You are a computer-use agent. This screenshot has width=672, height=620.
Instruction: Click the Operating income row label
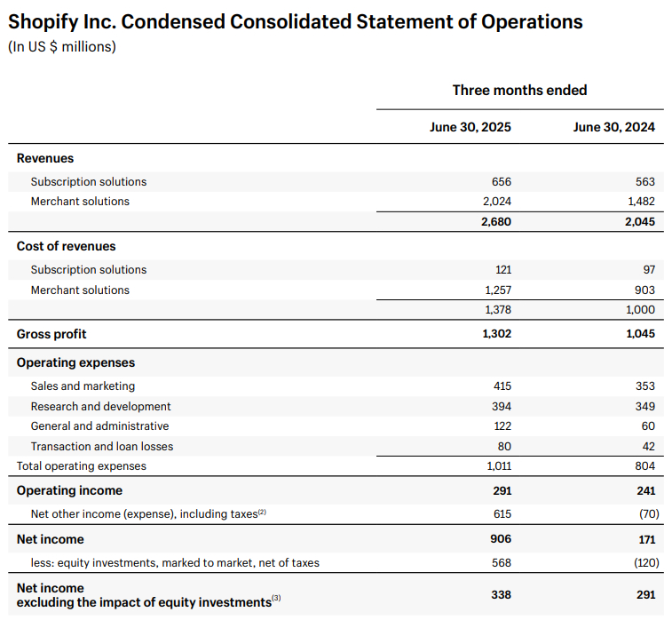pos(69,490)
